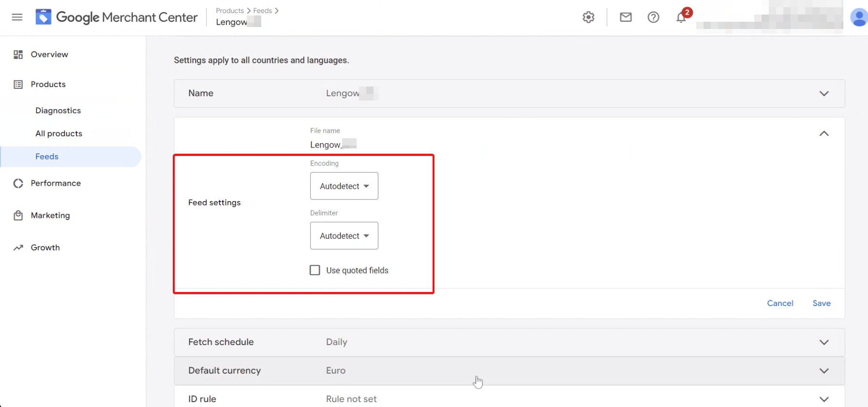Click the Performance icon in sidebar
868x407 pixels.
click(x=18, y=183)
